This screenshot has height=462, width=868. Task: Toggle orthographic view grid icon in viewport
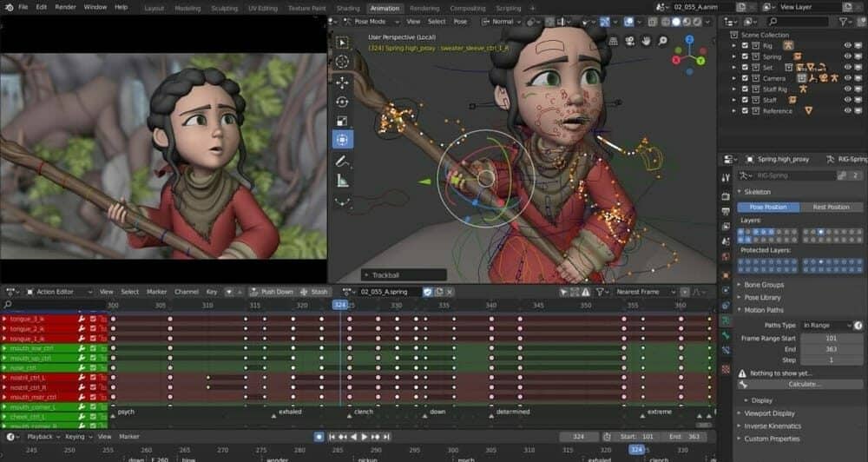click(x=614, y=41)
